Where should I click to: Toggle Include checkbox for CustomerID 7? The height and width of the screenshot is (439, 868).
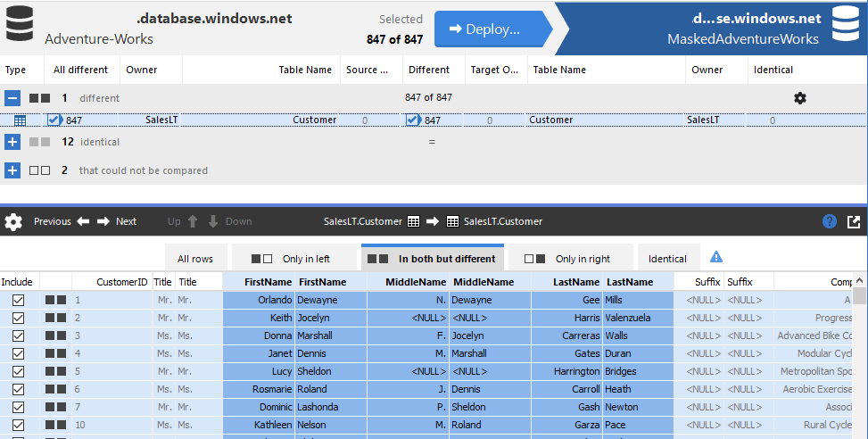pyautogui.click(x=18, y=407)
